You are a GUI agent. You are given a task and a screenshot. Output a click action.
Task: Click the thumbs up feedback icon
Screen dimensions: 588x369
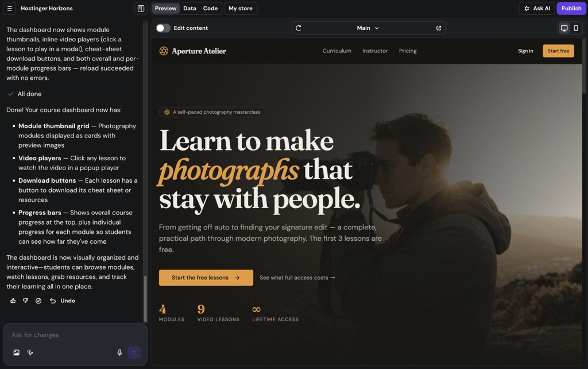click(x=13, y=301)
